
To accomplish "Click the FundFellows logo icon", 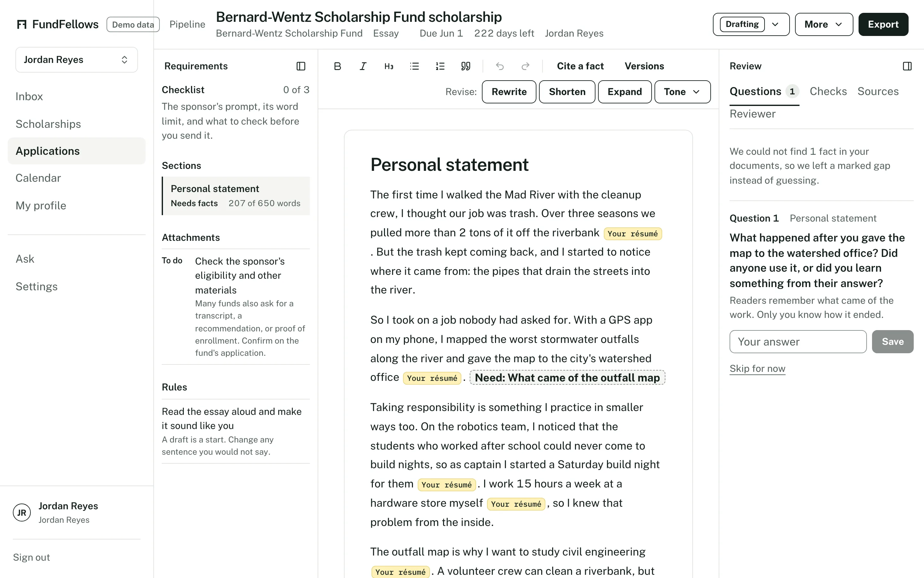I will (22, 24).
